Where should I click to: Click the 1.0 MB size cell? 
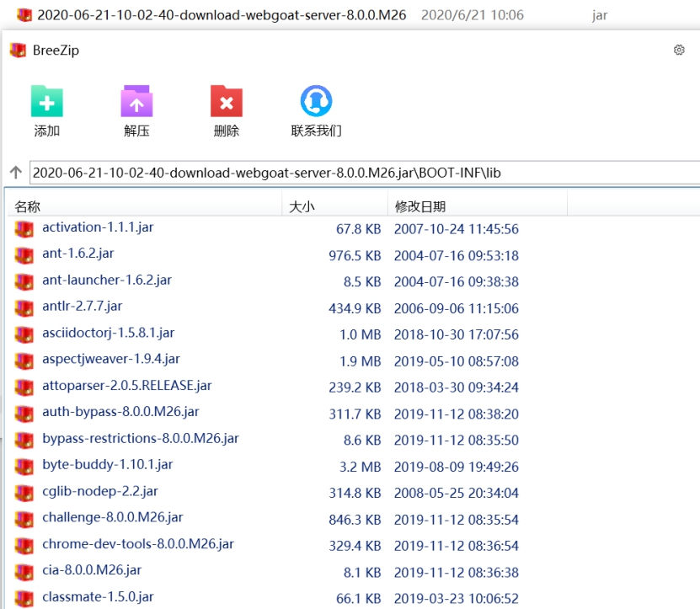click(361, 335)
